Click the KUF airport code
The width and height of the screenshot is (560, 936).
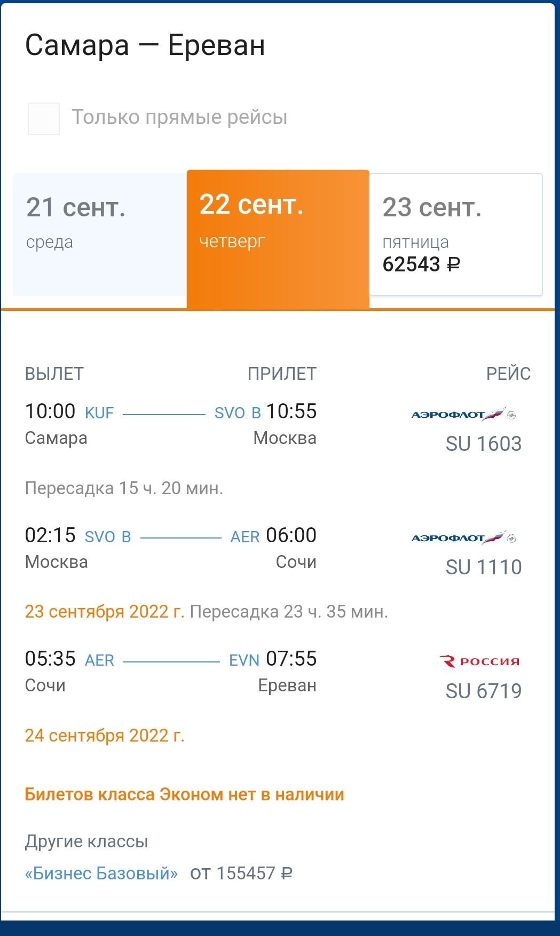click(x=99, y=413)
